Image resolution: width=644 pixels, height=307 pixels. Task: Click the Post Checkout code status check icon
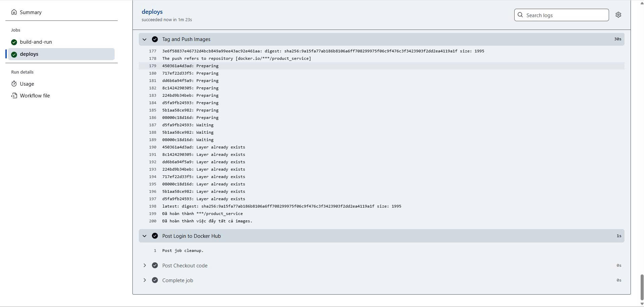(x=155, y=265)
